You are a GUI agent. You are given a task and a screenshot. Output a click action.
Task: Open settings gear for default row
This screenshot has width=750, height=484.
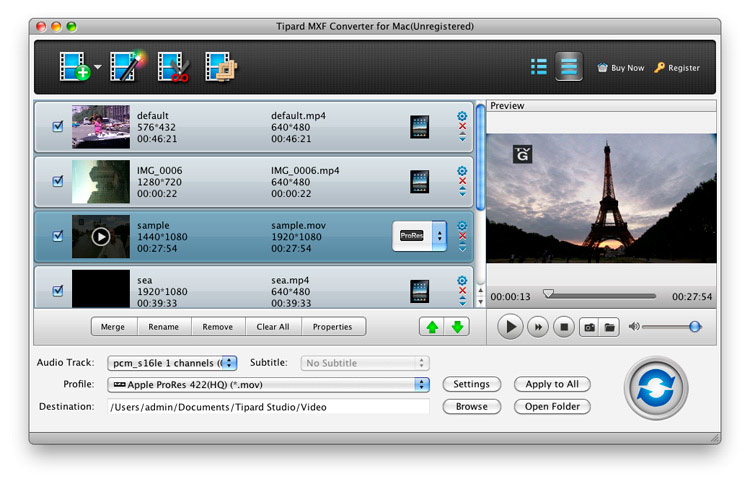(x=462, y=116)
